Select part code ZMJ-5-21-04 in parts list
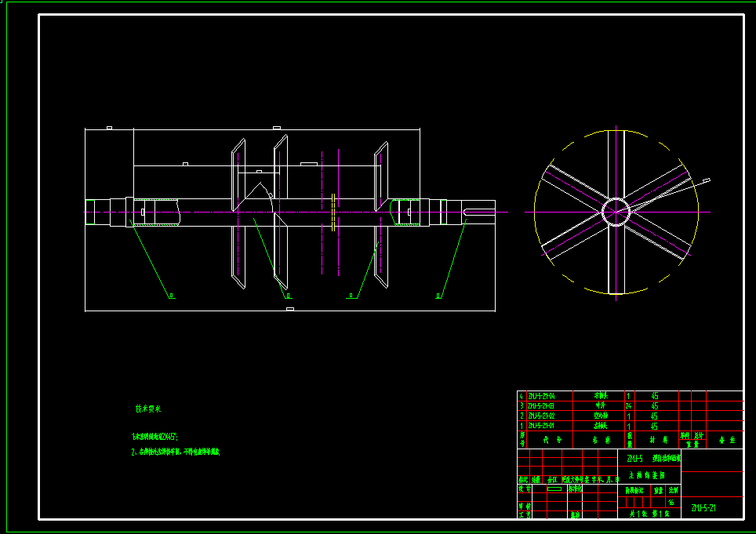756x534 pixels. (541, 396)
